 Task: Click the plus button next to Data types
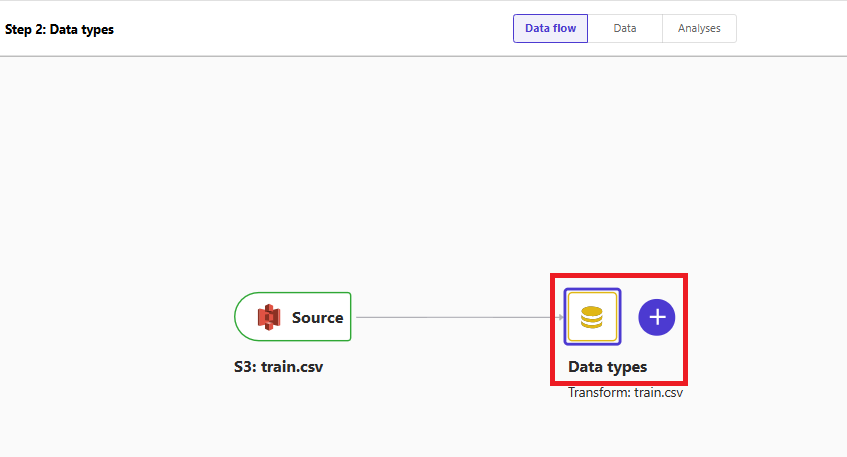(656, 317)
